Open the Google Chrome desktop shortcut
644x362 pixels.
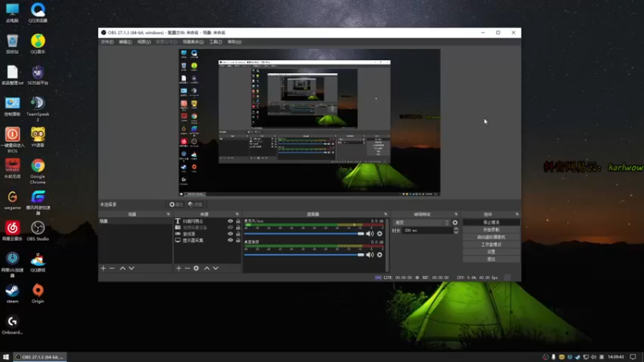(38, 171)
